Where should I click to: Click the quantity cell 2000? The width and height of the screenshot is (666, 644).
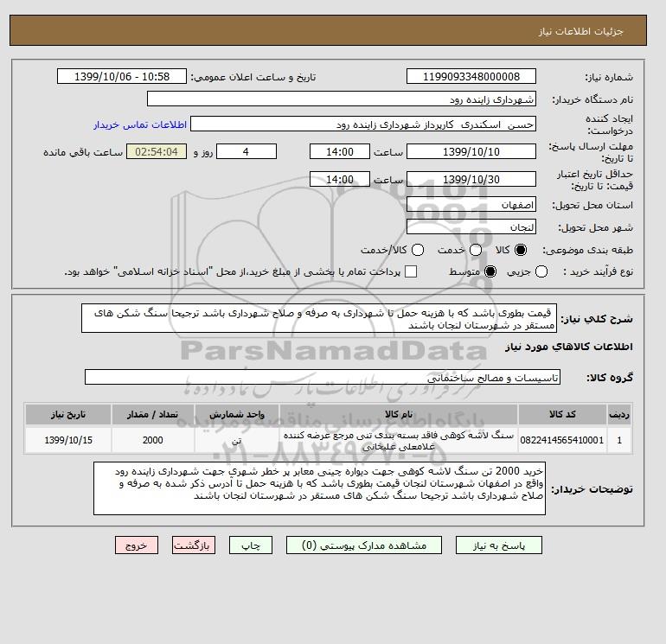pyautogui.click(x=152, y=440)
